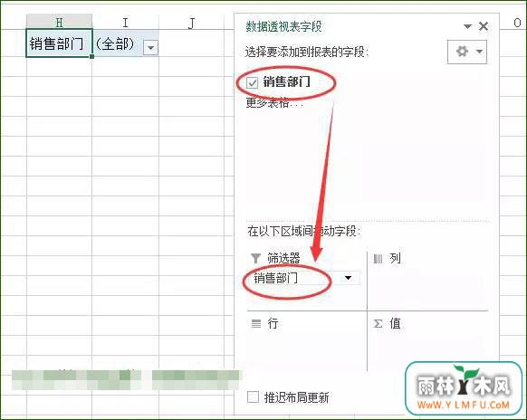This screenshot has height=420, width=527.
Task: Select column I header
Action: (125, 23)
